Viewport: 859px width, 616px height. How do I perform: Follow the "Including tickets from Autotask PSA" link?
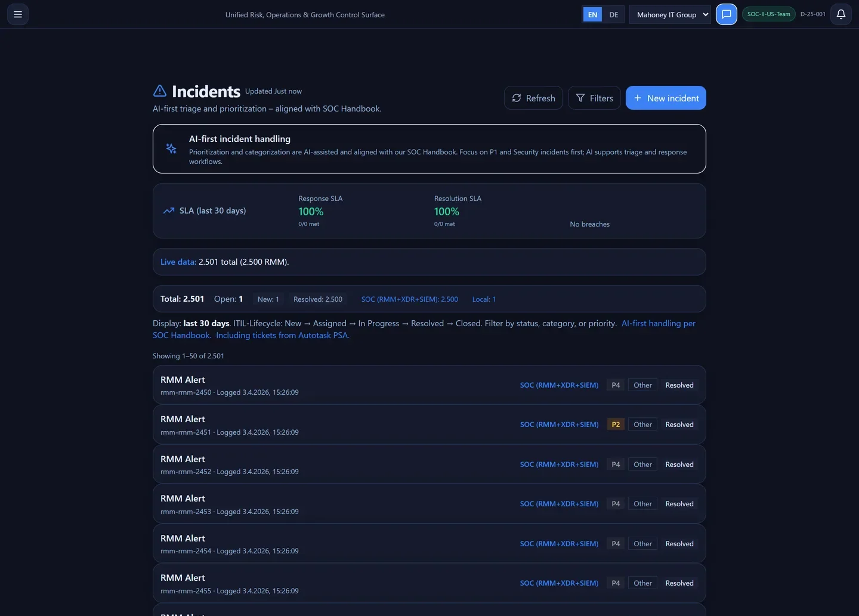[x=282, y=335]
